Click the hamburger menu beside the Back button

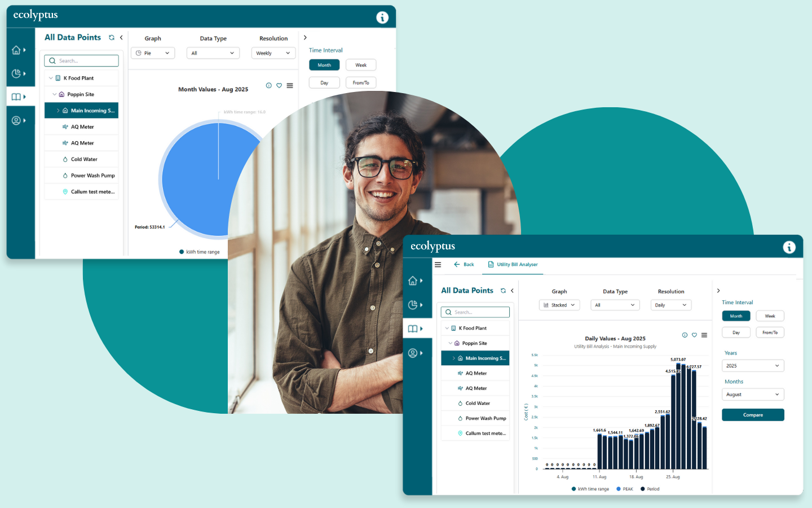click(x=438, y=265)
